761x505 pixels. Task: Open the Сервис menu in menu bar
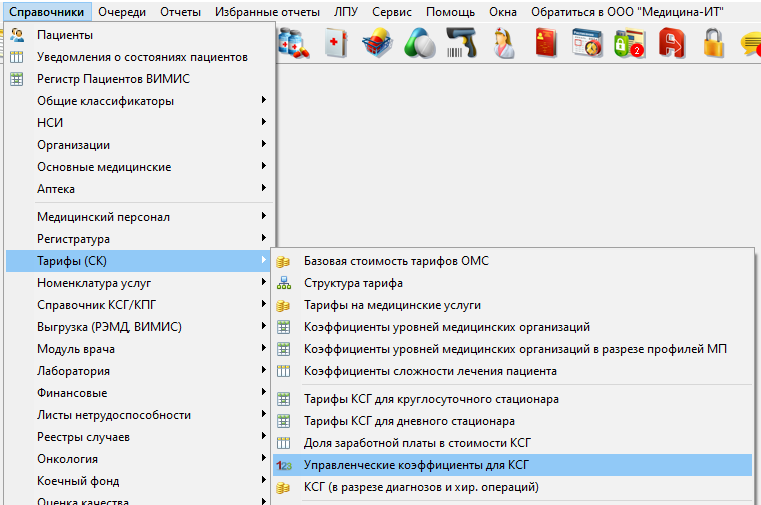pyautogui.click(x=391, y=12)
